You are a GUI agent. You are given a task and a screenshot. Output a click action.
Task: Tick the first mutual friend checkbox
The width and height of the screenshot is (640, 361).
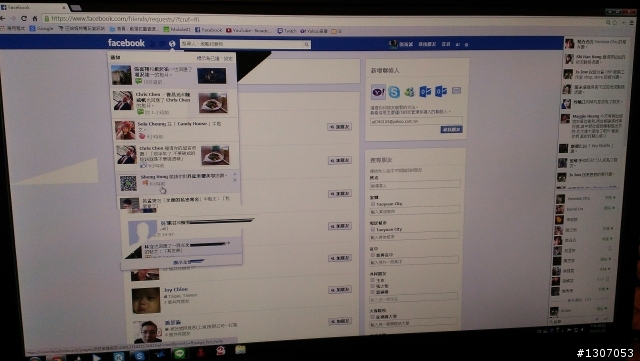click(372, 280)
